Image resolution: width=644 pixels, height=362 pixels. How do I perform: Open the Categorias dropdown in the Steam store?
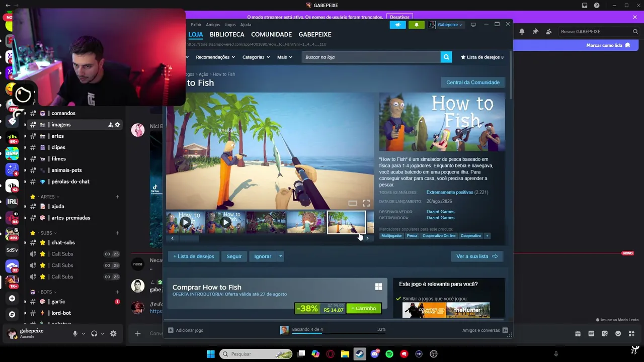coord(256,57)
